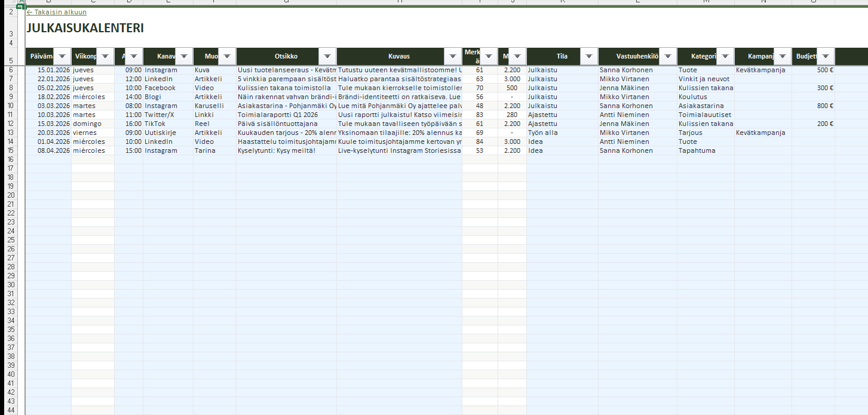
Task: Click the 800 € budget cell
Action: 813,106
